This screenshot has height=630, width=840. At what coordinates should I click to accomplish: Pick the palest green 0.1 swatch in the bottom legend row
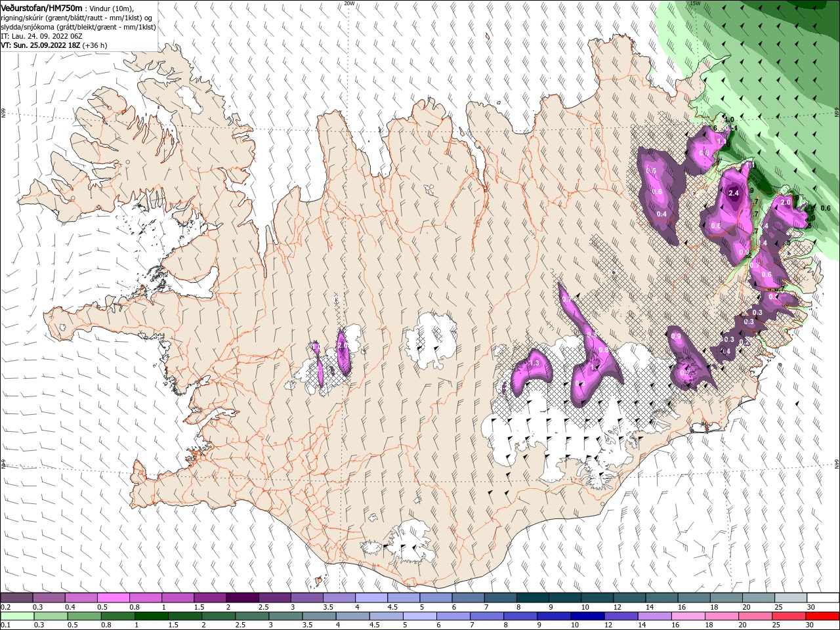coord(16,616)
